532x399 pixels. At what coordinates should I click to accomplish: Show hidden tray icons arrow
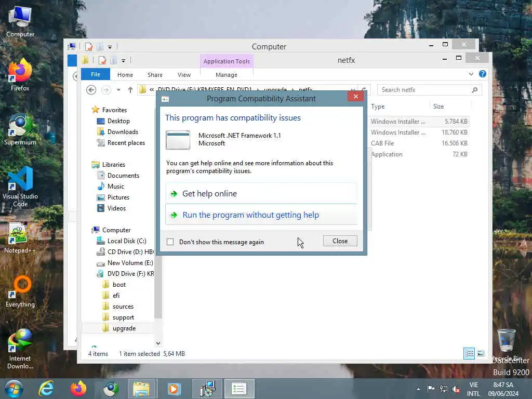pyautogui.click(x=418, y=389)
